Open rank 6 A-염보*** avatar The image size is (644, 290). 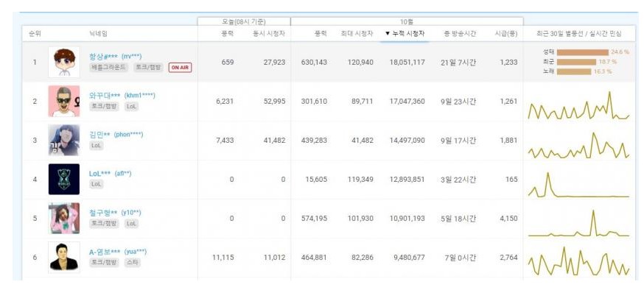(64, 257)
